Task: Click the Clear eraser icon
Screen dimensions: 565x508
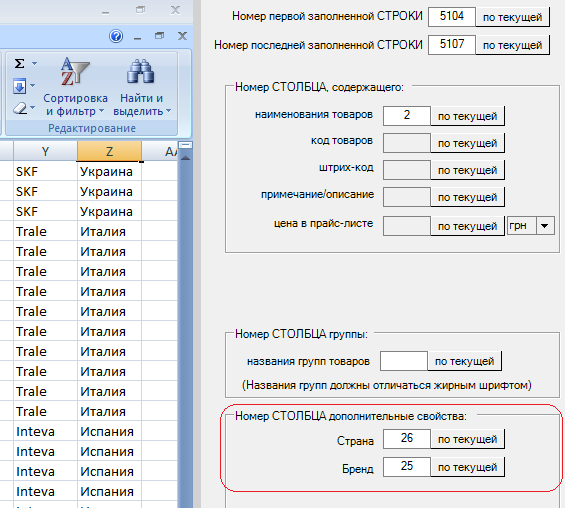Action: [20, 108]
